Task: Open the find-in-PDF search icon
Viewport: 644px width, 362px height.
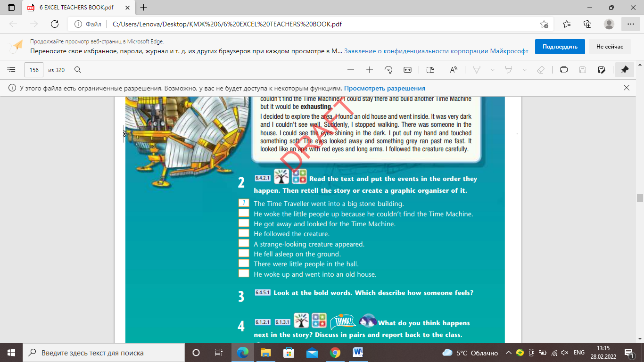Action: (x=78, y=70)
